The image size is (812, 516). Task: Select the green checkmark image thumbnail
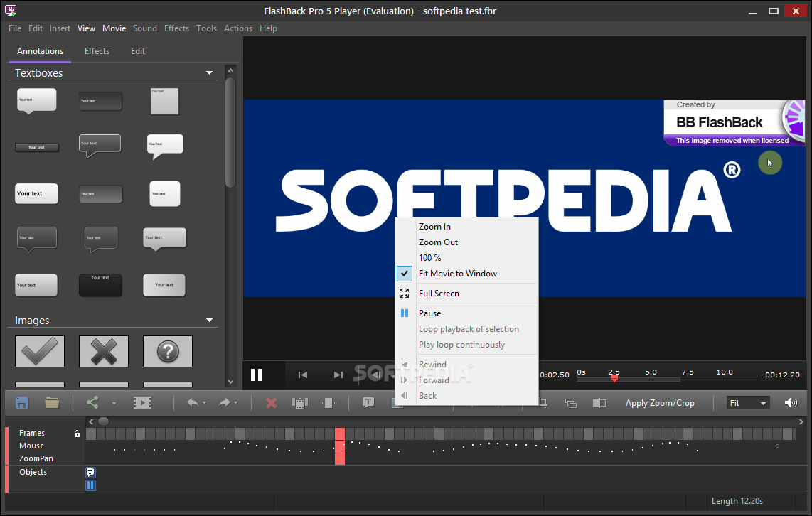pyautogui.click(x=40, y=351)
